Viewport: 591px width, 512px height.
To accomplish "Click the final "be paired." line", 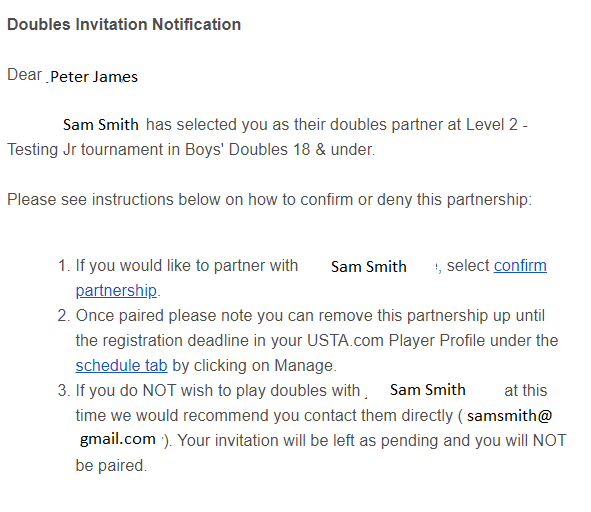I will [x=111, y=466].
